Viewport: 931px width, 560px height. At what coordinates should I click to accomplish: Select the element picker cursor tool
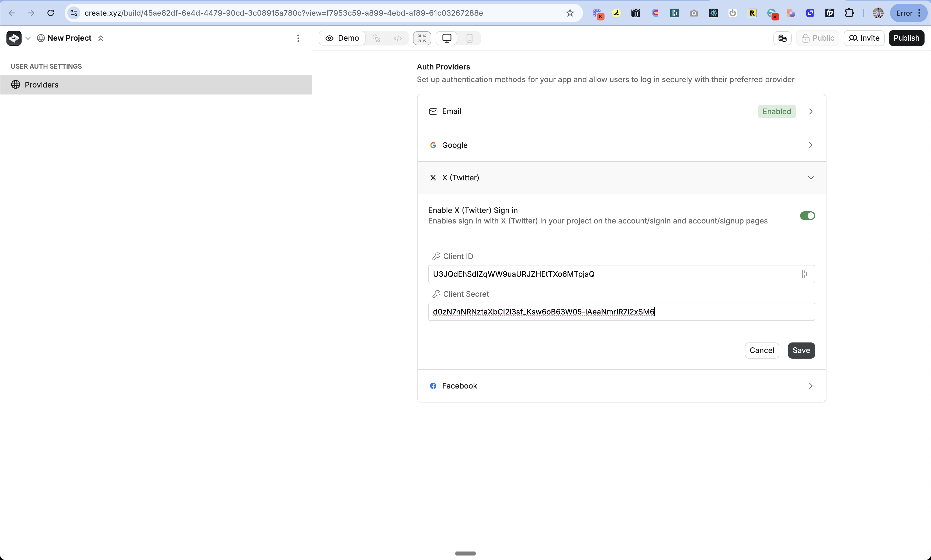376,38
